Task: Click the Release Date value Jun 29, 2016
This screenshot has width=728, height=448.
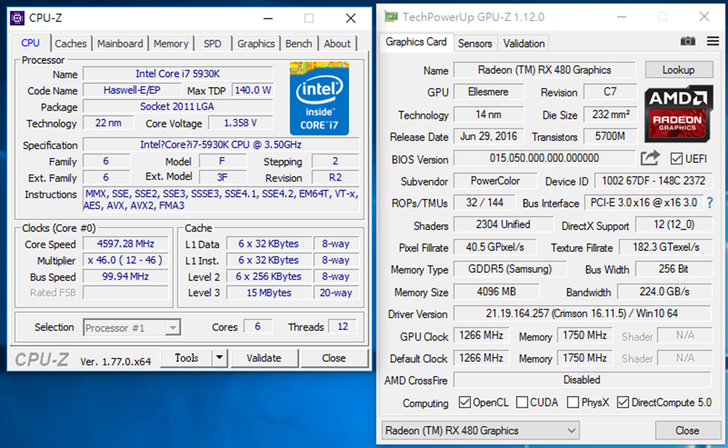Action: coord(488,136)
